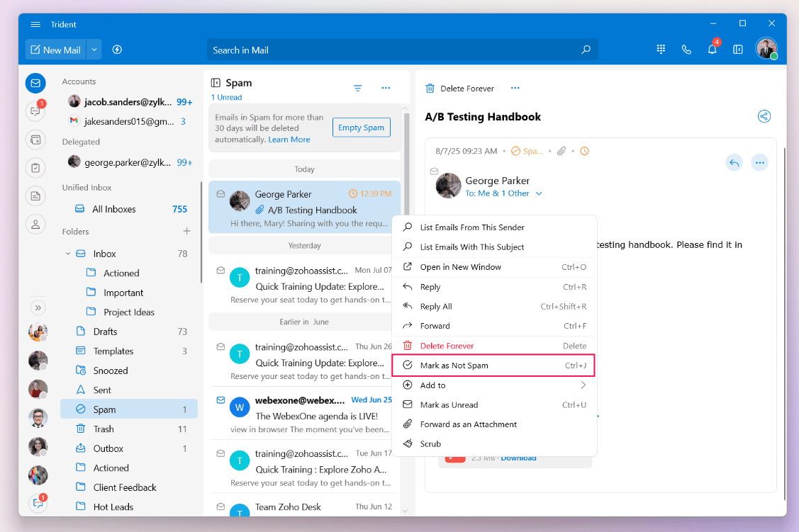Expand the left rail double-chevron
Viewport: 799px width, 532px height.
pos(38,307)
